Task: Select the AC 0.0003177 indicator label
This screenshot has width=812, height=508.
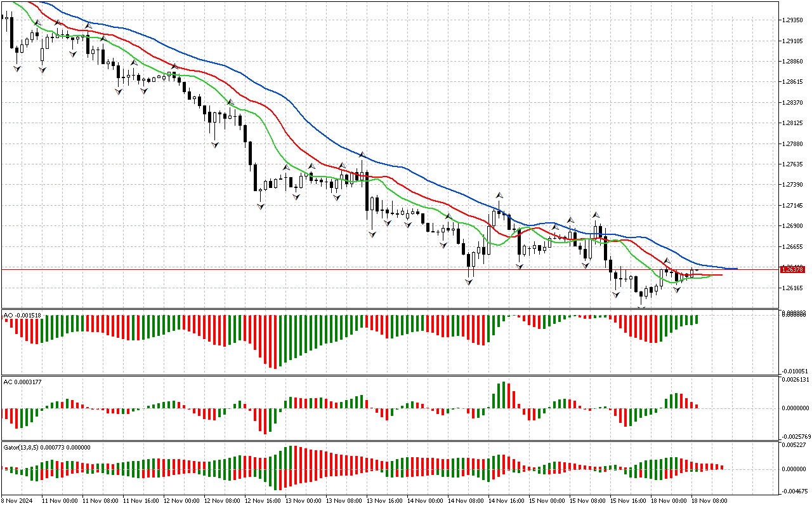Action: [22, 381]
